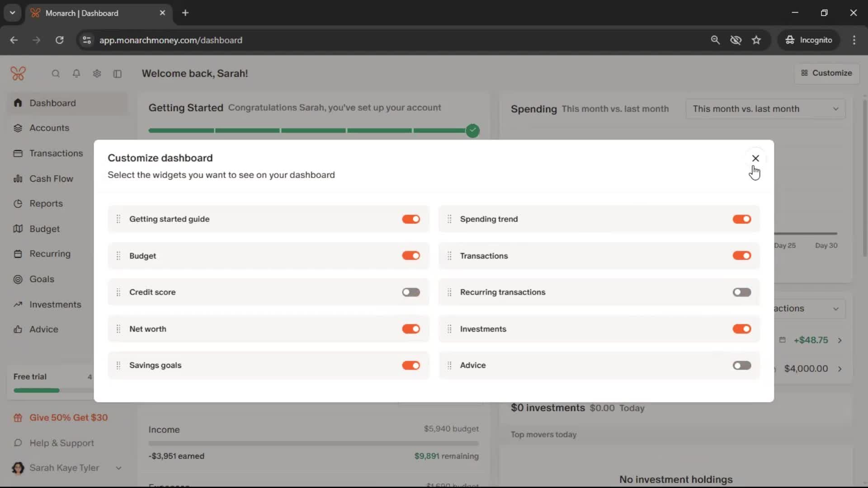Open notifications bell icon
This screenshot has width=868, height=488.
76,74
